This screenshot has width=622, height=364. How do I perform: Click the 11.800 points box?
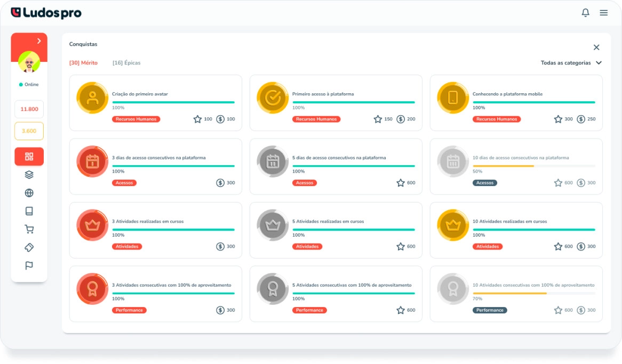pyautogui.click(x=29, y=109)
